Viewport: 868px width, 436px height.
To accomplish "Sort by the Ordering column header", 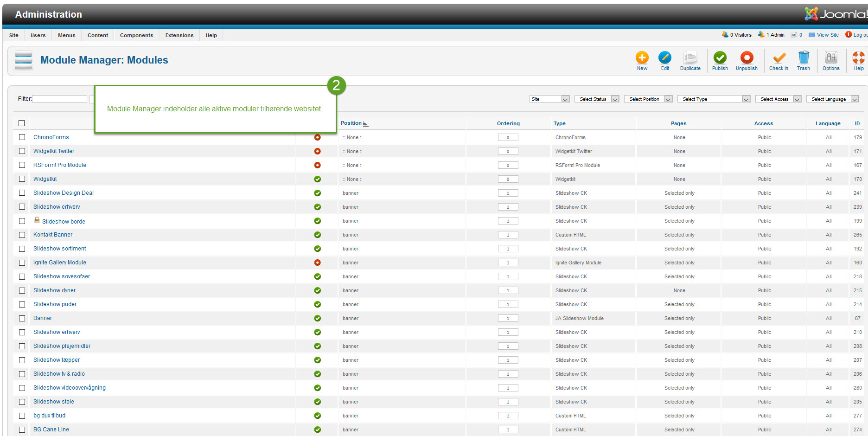I will [x=508, y=123].
